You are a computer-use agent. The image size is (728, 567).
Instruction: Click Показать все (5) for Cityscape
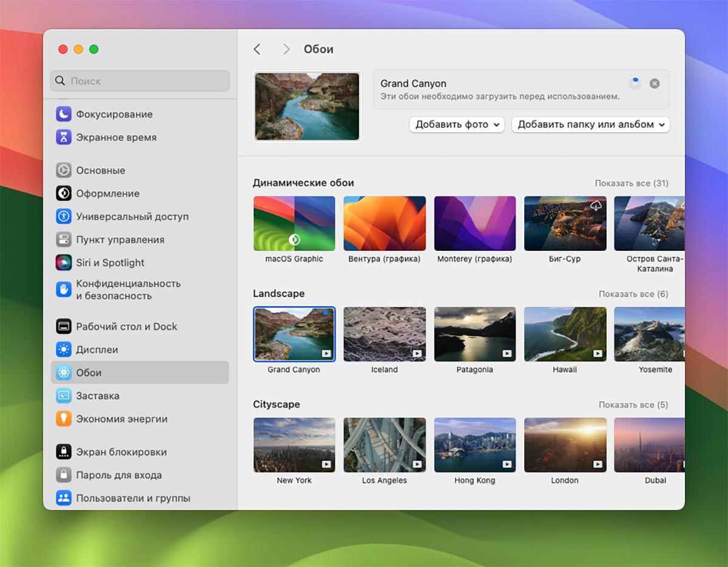click(633, 405)
